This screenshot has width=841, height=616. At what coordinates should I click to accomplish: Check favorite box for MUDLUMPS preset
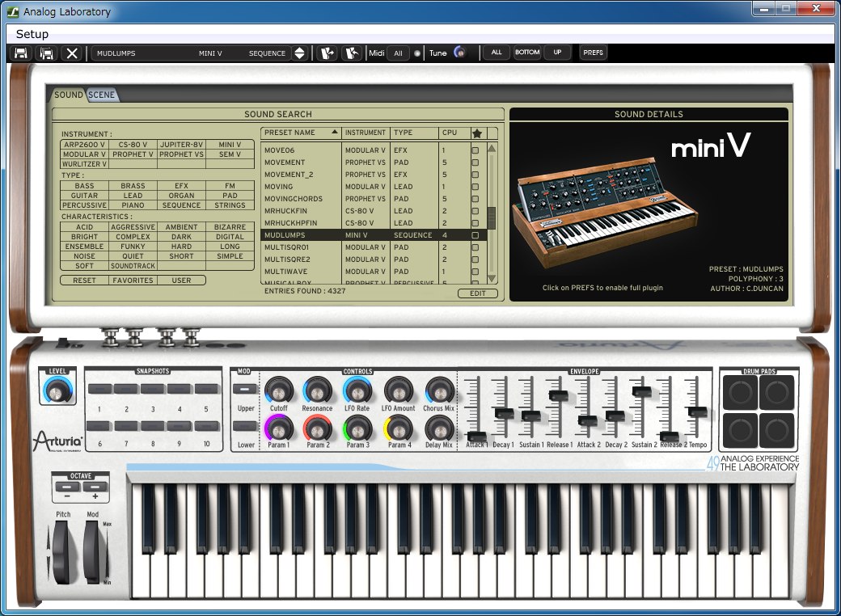475,235
